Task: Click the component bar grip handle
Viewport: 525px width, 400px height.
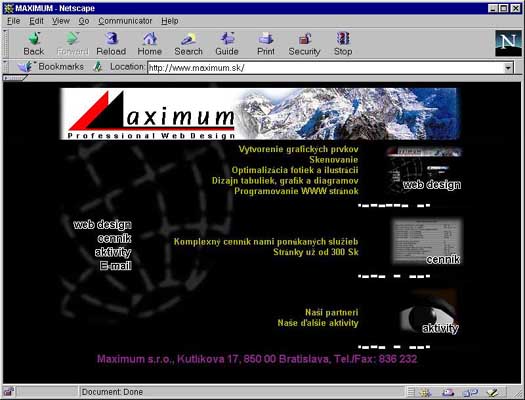Action: (x=411, y=392)
